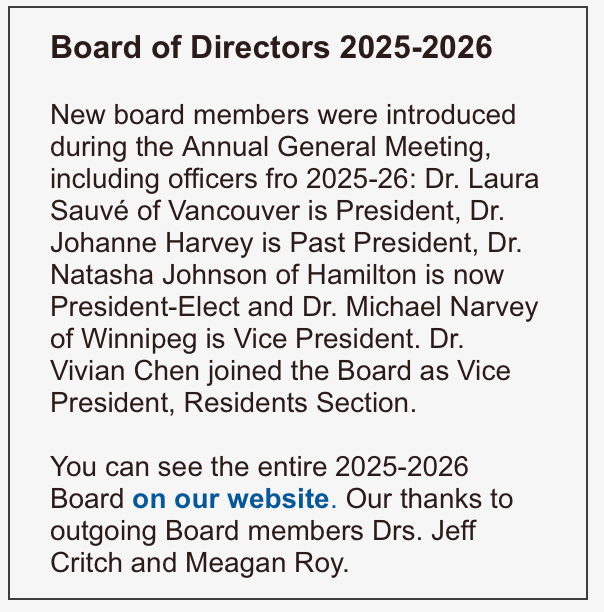This screenshot has width=604, height=612.
Task: Click the "You can see the entire" sentence start
Action: pyautogui.click(x=189, y=467)
